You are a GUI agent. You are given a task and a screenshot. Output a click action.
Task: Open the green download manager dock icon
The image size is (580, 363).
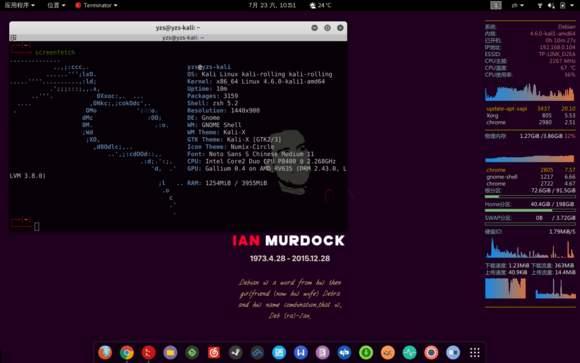point(366,353)
